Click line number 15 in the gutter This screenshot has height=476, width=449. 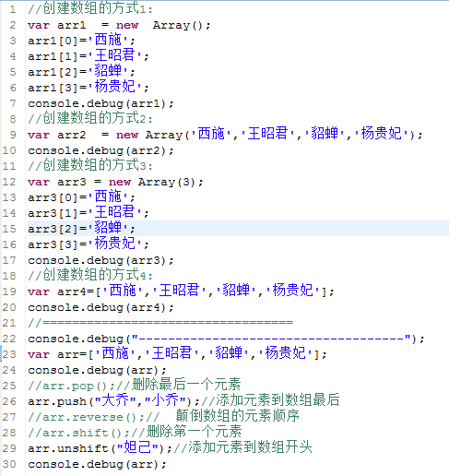pos(9,229)
